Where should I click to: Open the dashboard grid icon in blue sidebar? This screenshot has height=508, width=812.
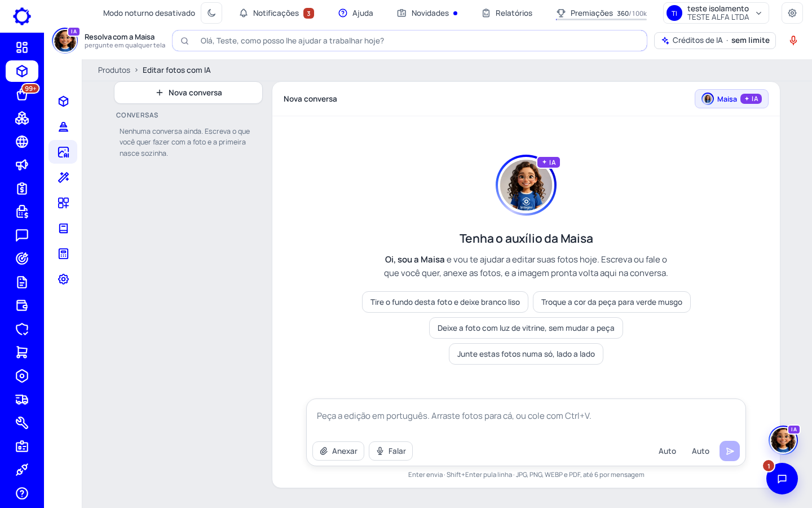click(x=22, y=47)
